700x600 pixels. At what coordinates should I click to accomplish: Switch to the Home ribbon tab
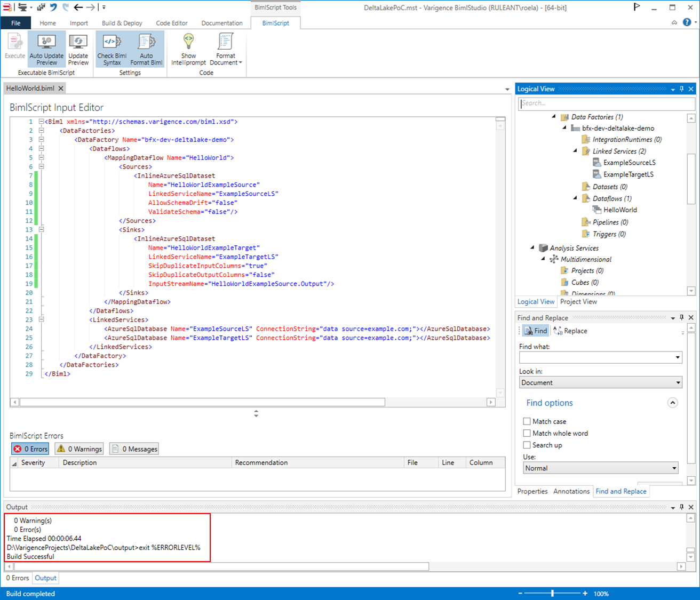coord(47,23)
